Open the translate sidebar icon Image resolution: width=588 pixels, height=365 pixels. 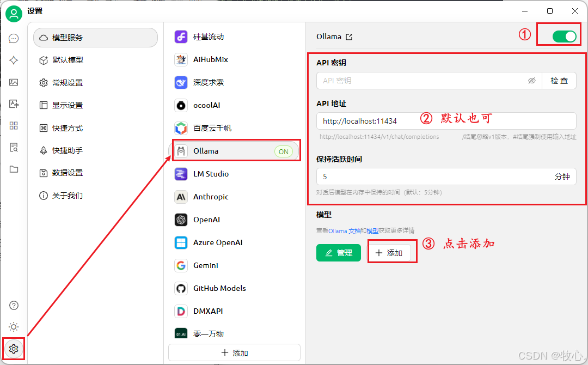tap(14, 104)
